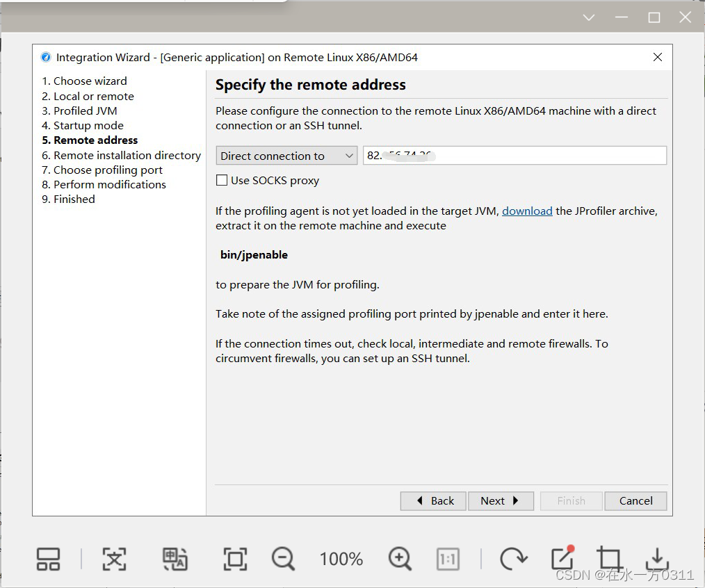Viewport: 705px width, 588px height.
Task: Rotate the image clockwise
Action: tap(513, 559)
